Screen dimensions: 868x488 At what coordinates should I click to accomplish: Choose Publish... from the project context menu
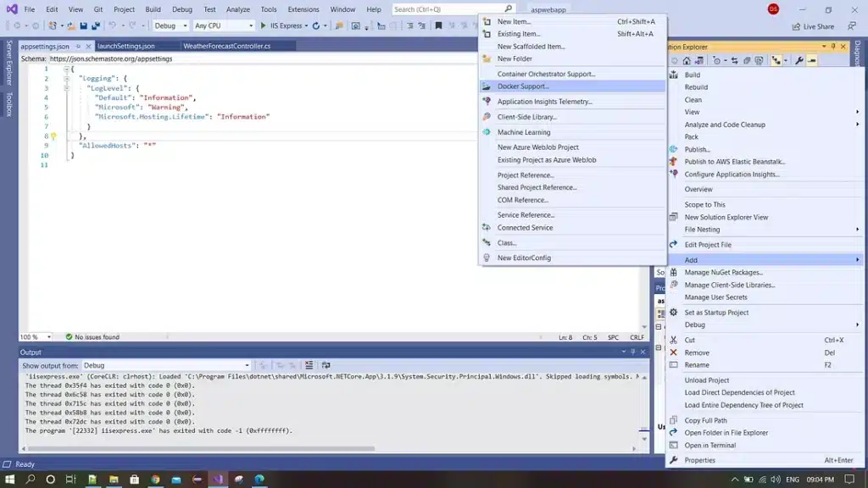pyautogui.click(x=767, y=149)
